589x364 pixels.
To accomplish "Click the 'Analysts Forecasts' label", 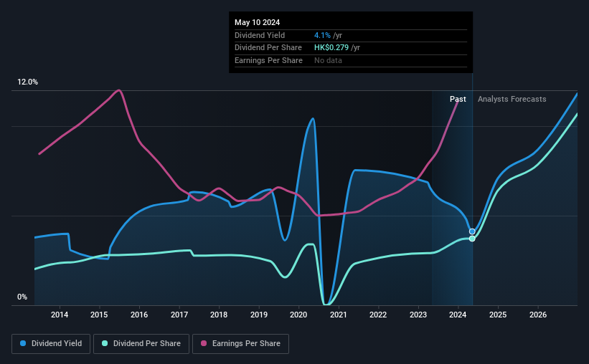I will pos(512,99).
